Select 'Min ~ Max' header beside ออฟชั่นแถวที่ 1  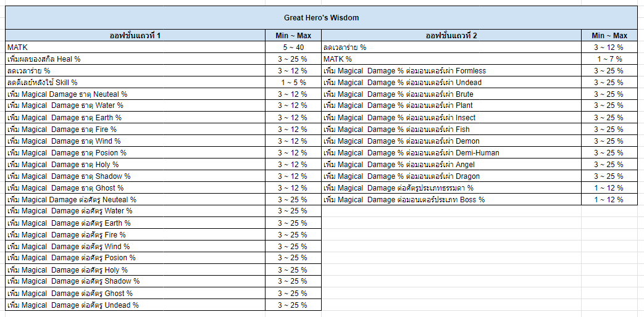click(x=293, y=35)
